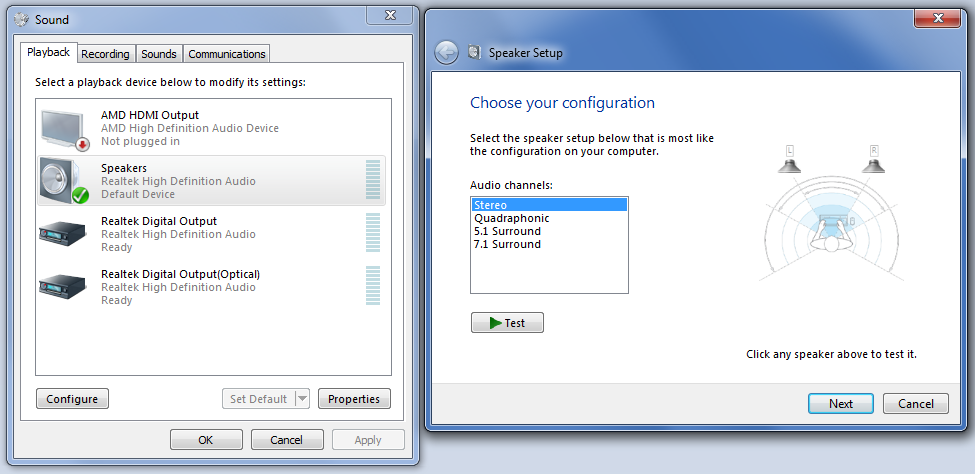
Task: Click the back arrow in Speaker Setup
Action: point(446,53)
